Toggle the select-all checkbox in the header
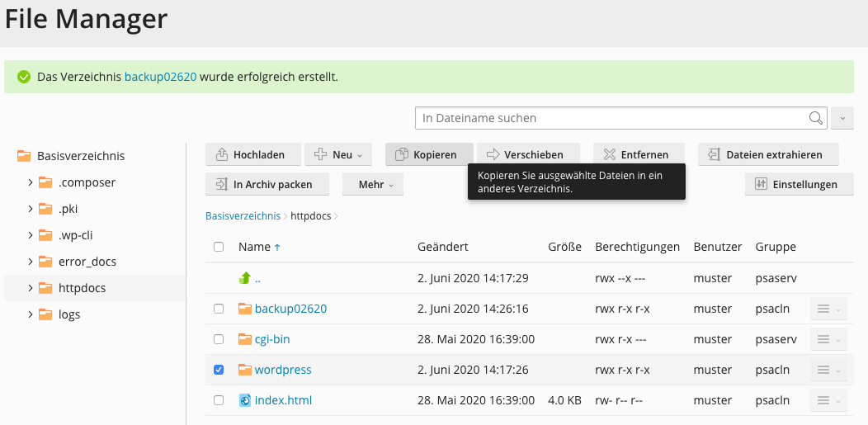Viewport: 868px width, 425px height. pos(219,247)
